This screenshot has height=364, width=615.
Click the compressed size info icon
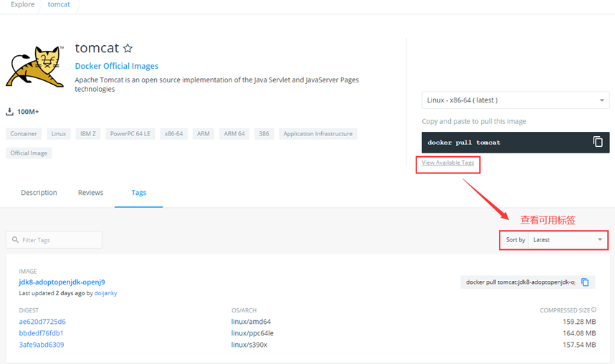(x=593, y=310)
